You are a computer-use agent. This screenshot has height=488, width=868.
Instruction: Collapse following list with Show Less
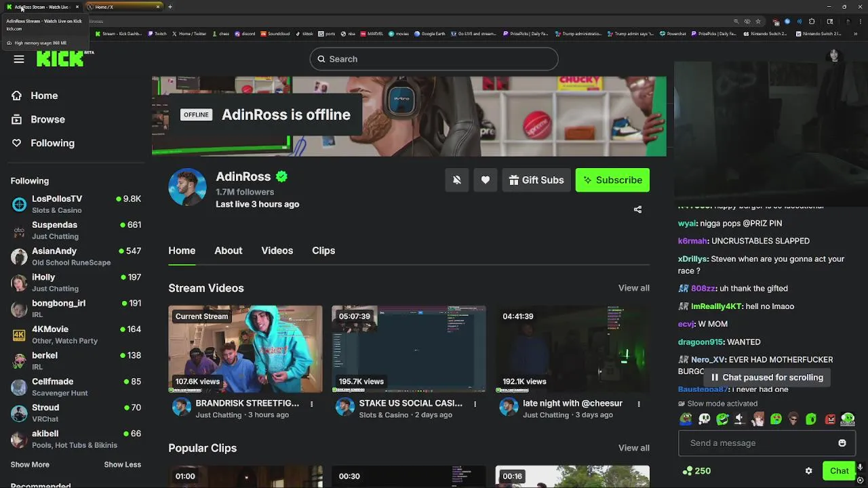click(123, 465)
